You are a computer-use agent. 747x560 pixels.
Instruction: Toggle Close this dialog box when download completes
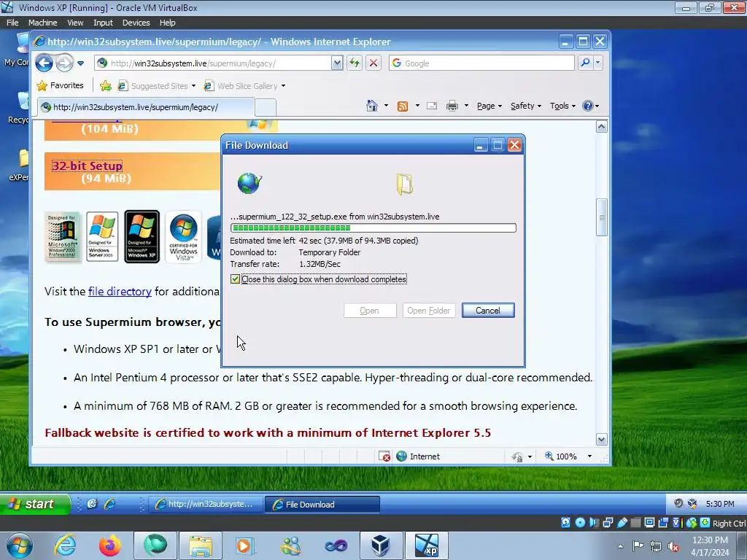236,279
